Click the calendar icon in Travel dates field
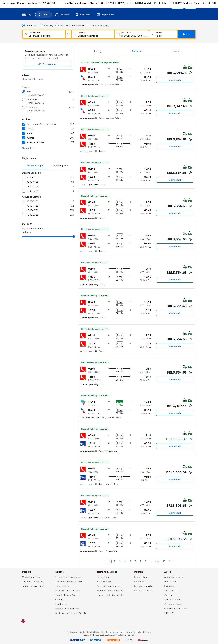This screenshot has height=644, width=218. 118,34
